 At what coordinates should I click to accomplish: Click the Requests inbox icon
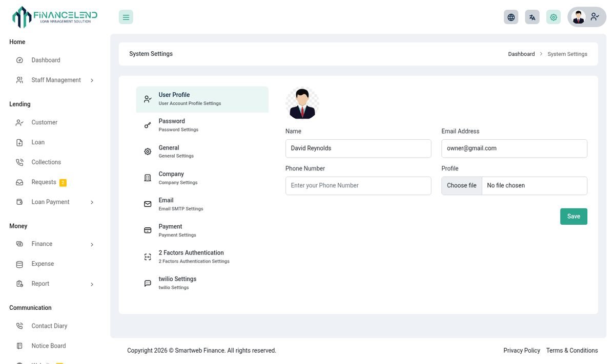19,182
